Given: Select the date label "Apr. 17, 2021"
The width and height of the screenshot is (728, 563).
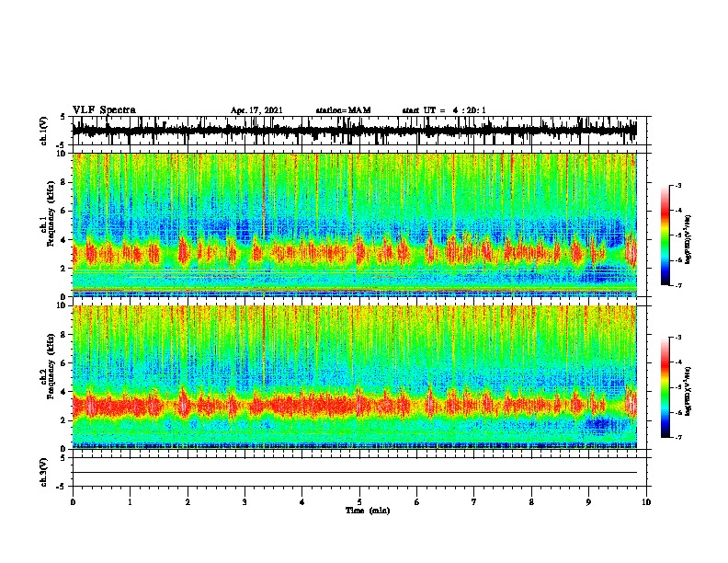Looking at the screenshot, I should 256,110.
